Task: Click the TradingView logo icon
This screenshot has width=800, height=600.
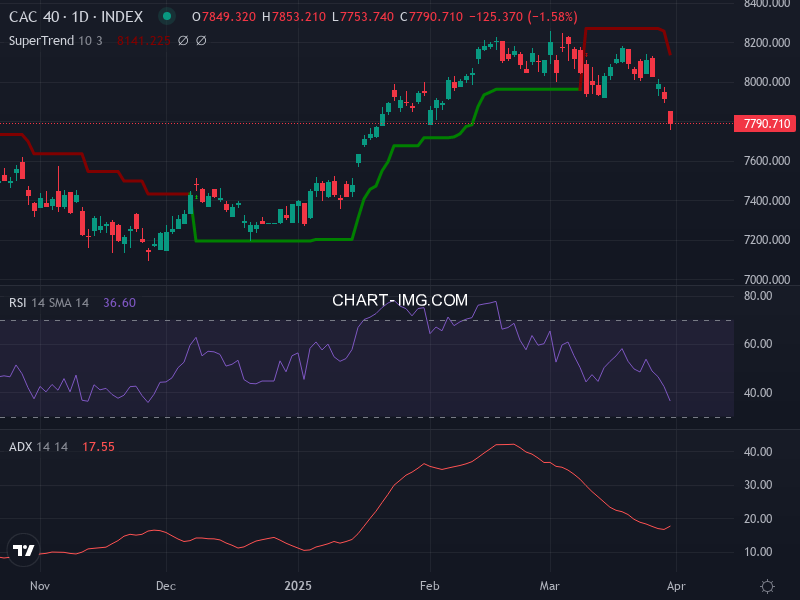Action: click(x=23, y=550)
